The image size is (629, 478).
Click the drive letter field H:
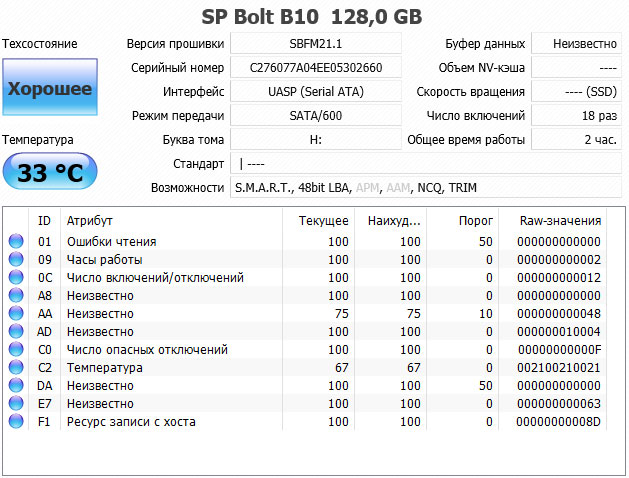316,140
